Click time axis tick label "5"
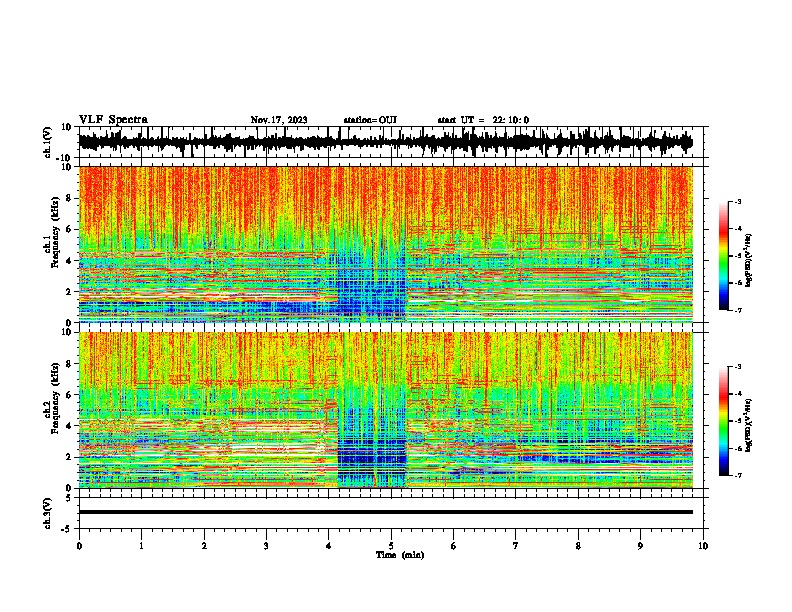The image size is (792, 612). 391,546
